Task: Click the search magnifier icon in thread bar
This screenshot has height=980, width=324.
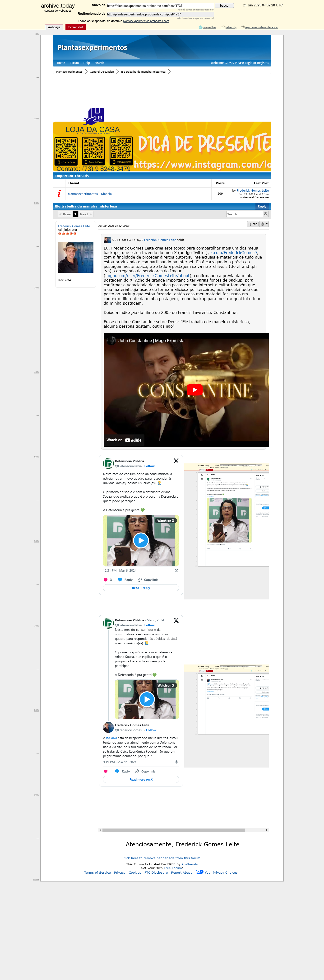Action: tap(265, 214)
